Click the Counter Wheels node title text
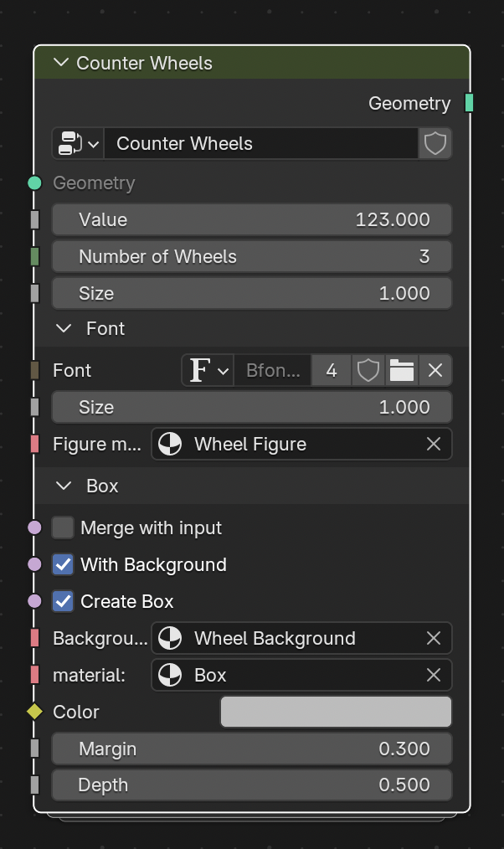Viewport: 504px width, 849px height. point(144,64)
